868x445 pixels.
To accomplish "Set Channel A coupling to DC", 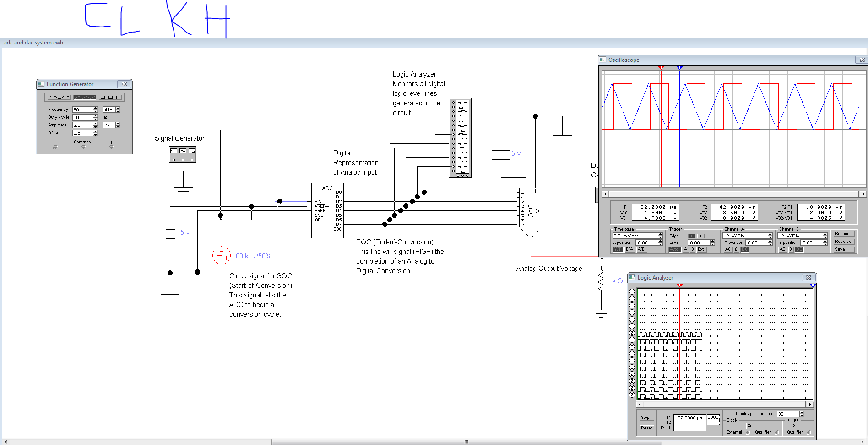I will pos(745,249).
